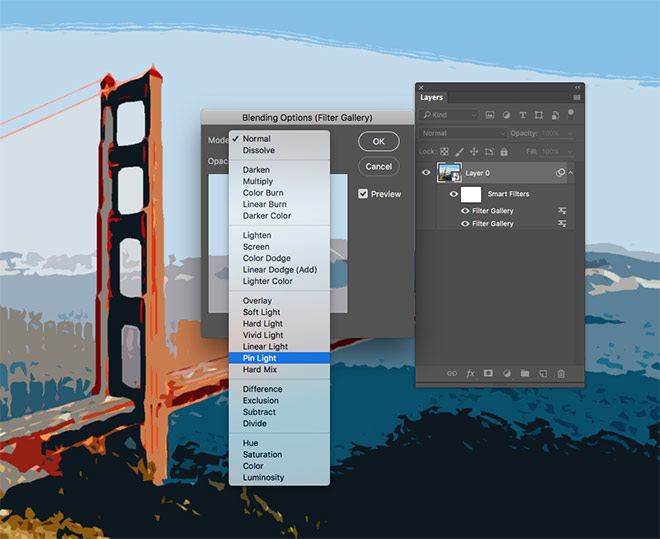This screenshot has height=539, width=660.
Task: Select the Layer 0 thumbnail
Action: 449,173
